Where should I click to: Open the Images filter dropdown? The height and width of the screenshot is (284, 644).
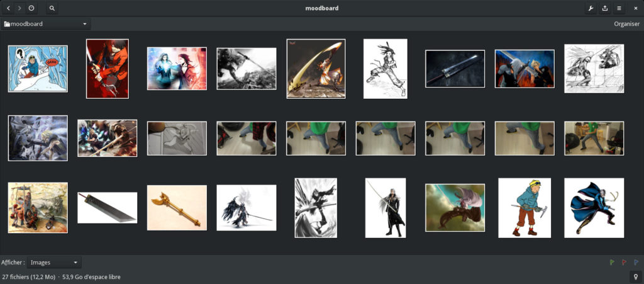pos(54,262)
